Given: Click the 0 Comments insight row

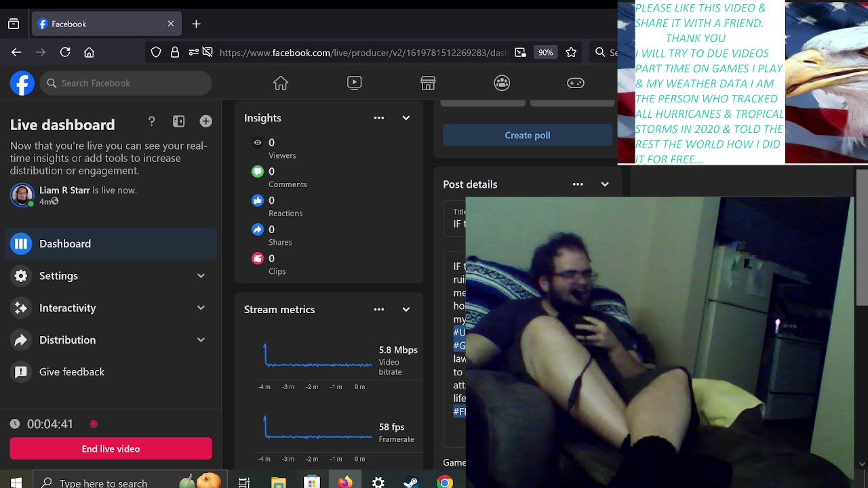Looking at the screenshot, I should pyautogui.click(x=279, y=177).
